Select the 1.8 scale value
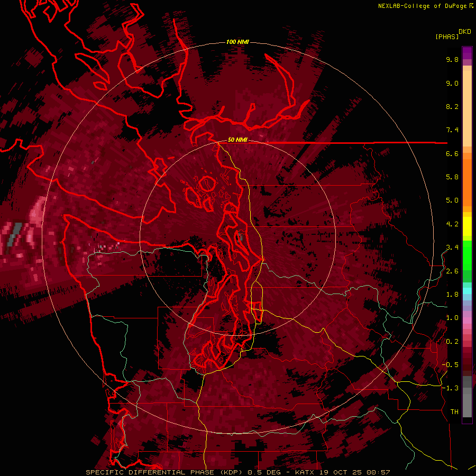The width and height of the screenshot is (476, 476). [452, 295]
